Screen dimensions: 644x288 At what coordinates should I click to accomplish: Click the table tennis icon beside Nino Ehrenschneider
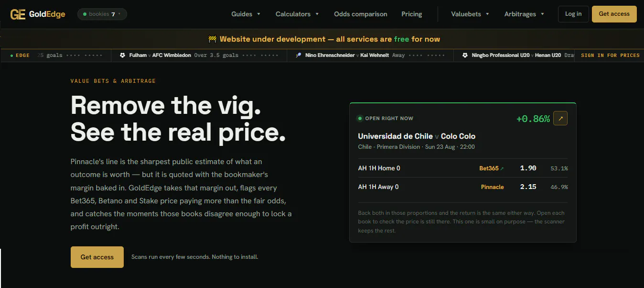click(x=299, y=55)
